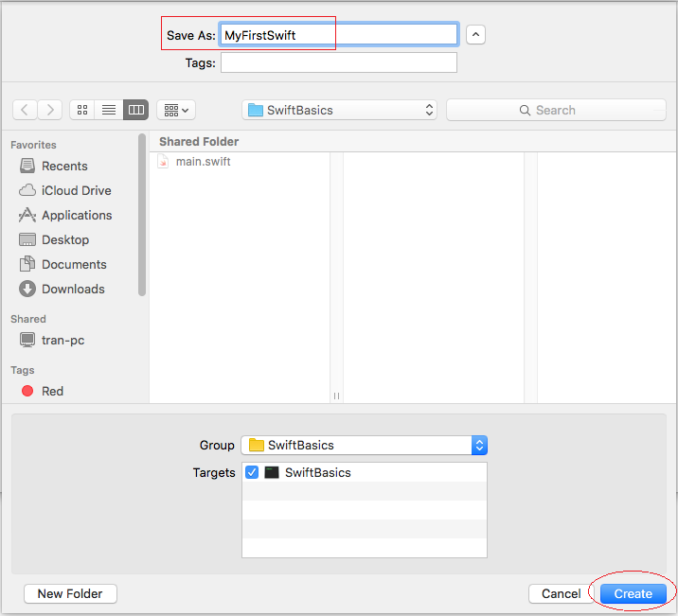Open the SwiftBasics location popup
678x616 pixels.
click(x=339, y=110)
